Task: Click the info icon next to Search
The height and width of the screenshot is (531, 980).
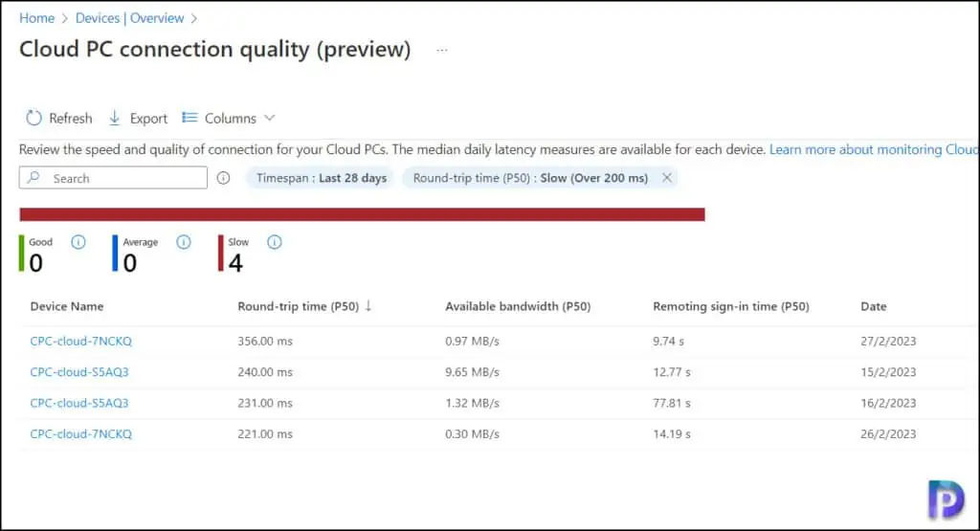Action: (223, 178)
